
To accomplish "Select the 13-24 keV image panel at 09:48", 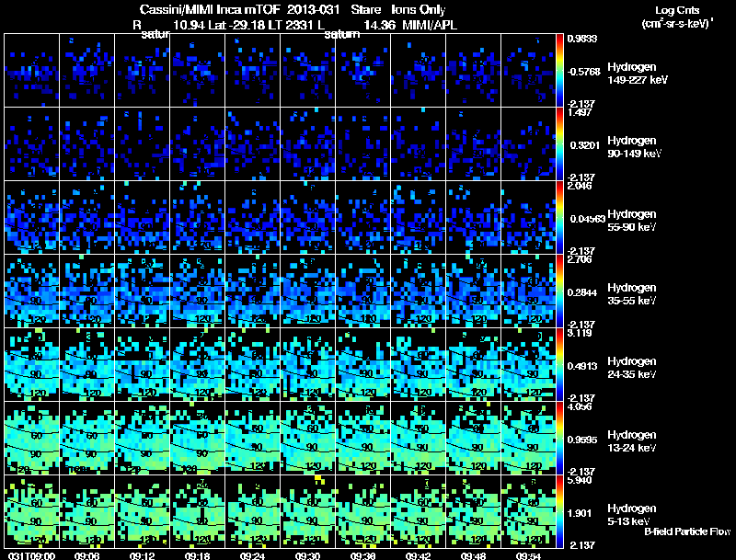I will coord(473,439).
